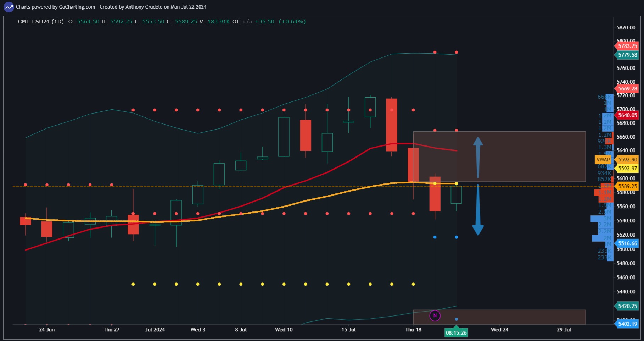Viewport: 644px width, 341px height.
Task: Click the red 5783.75 price tag
Action: pyautogui.click(x=626, y=46)
